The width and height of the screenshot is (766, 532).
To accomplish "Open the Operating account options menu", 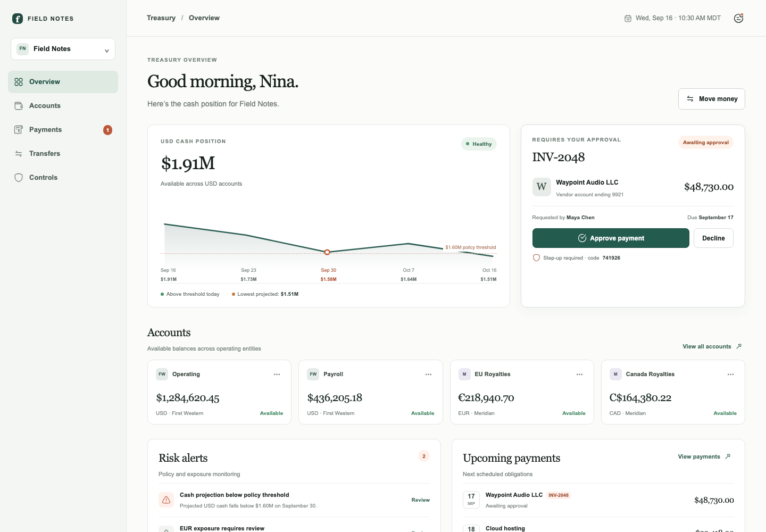I will coord(277,375).
